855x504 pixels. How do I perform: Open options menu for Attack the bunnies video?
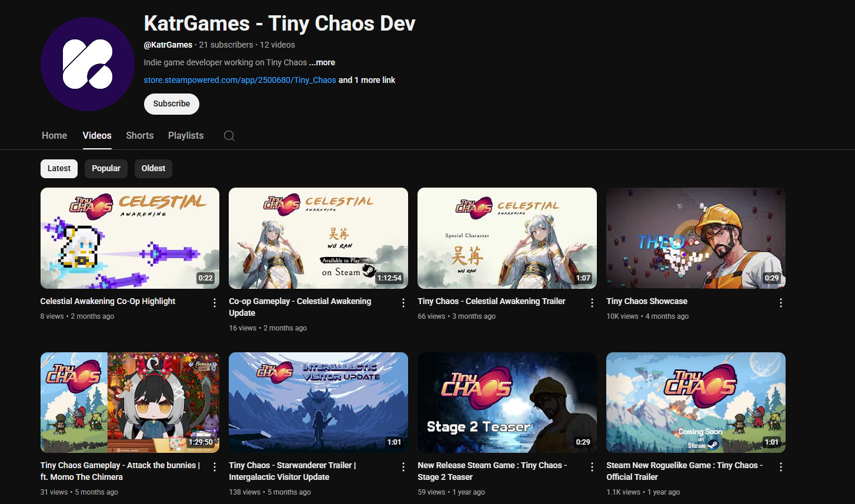215,467
